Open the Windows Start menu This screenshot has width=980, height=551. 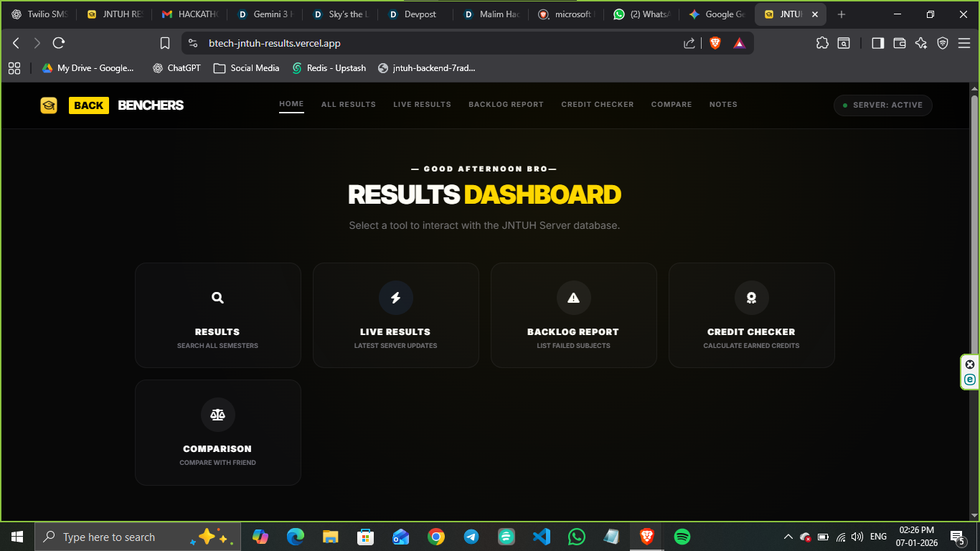click(17, 537)
